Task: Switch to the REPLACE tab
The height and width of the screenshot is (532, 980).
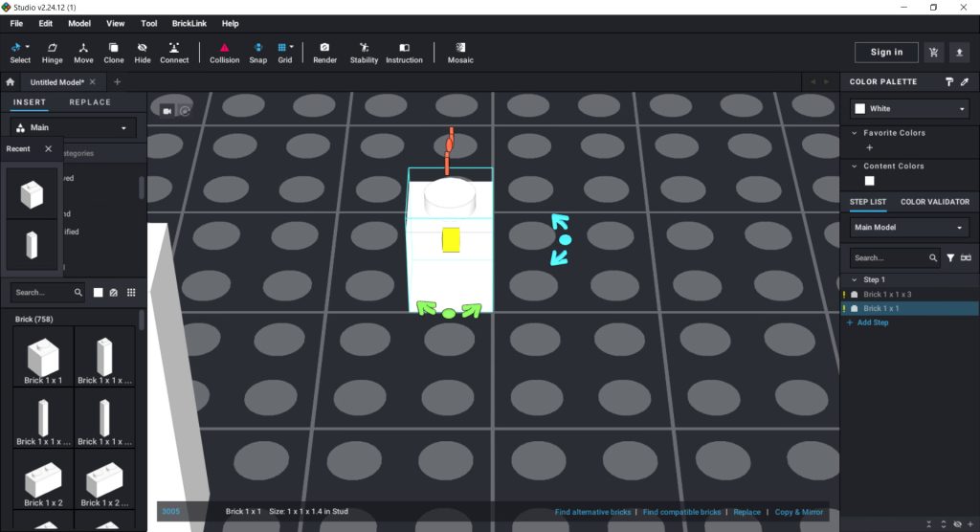Action: (x=90, y=101)
